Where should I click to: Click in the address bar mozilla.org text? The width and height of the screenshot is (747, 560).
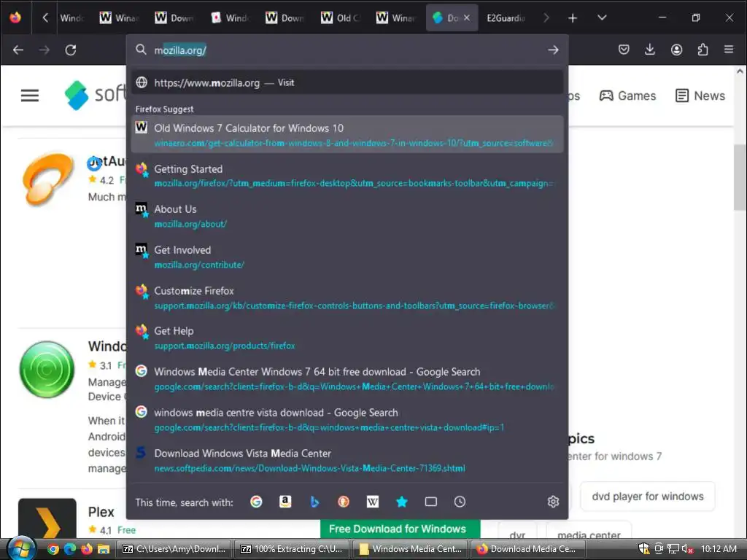[x=180, y=50]
